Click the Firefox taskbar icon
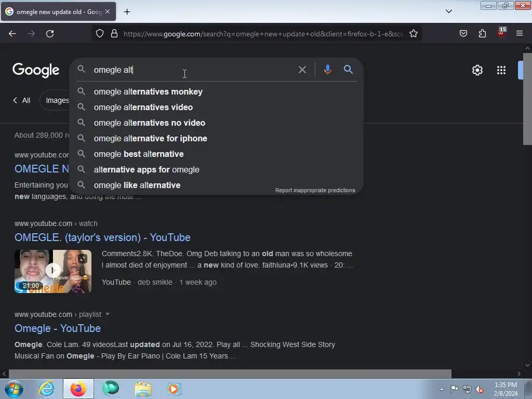Screen dimensions: 532x399 click(x=78, y=389)
